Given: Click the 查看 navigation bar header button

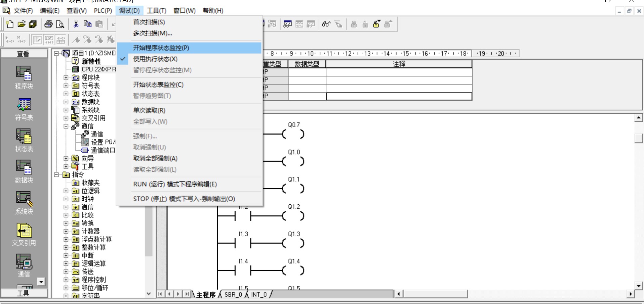Looking at the screenshot, I should coord(24,54).
